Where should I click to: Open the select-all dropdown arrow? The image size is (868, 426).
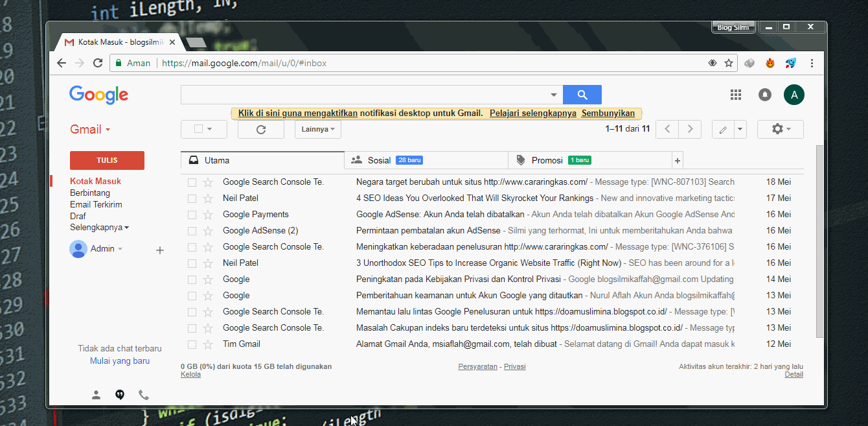[x=210, y=129]
